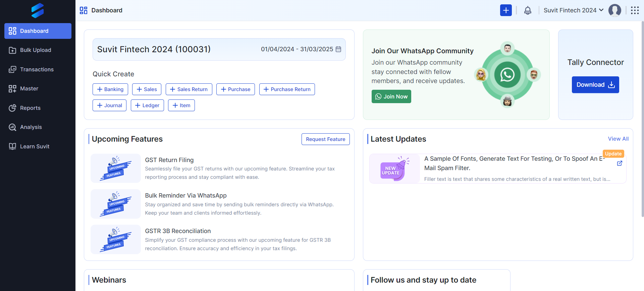Open the financial year calendar picker
The height and width of the screenshot is (291, 644).
338,49
